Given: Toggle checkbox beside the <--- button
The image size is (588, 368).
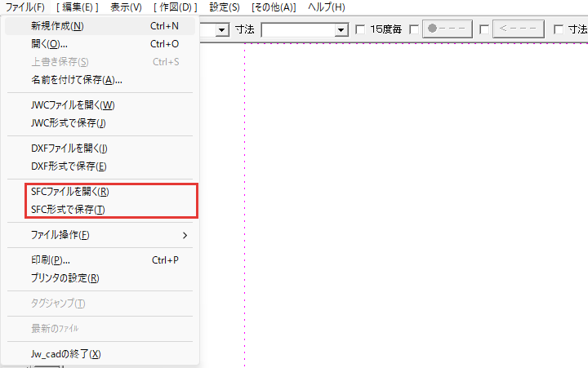Looking at the screenshot, I should (484, 29).
